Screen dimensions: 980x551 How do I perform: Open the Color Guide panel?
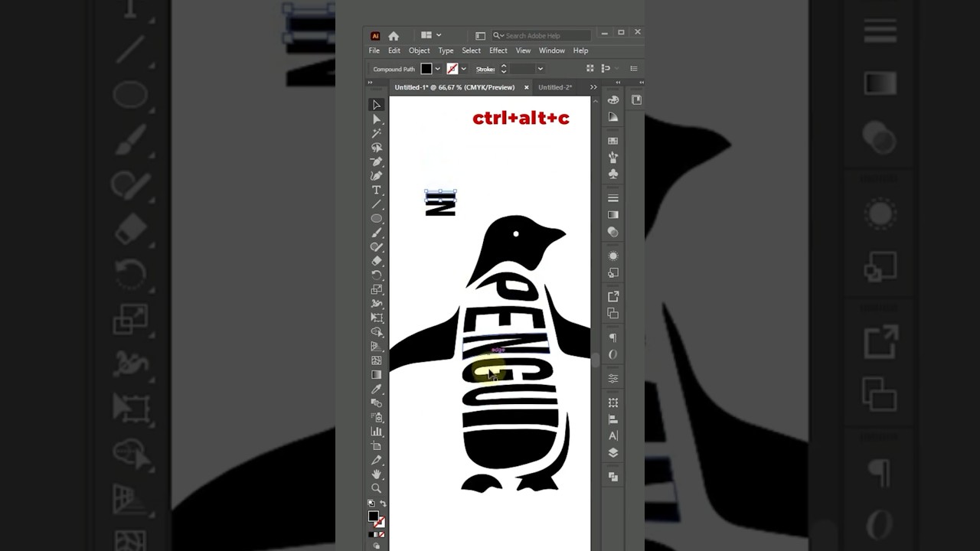point(613,117)
